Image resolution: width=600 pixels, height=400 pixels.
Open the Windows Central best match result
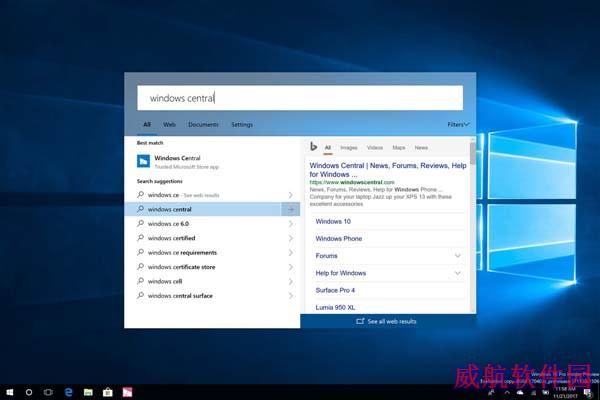(212, 162)
